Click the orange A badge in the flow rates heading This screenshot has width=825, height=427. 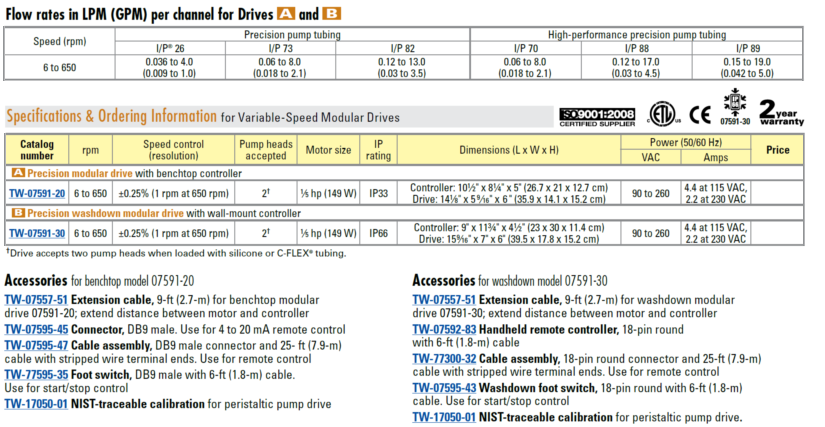[x=286, y=14]
